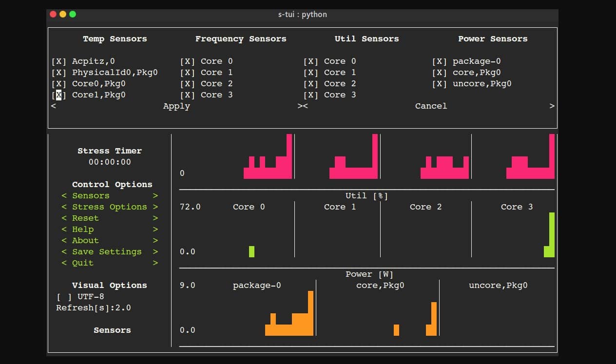Quit s-tui via the Quit option
The width and height of the screenshot is (616, 364).
pos(82,263)
